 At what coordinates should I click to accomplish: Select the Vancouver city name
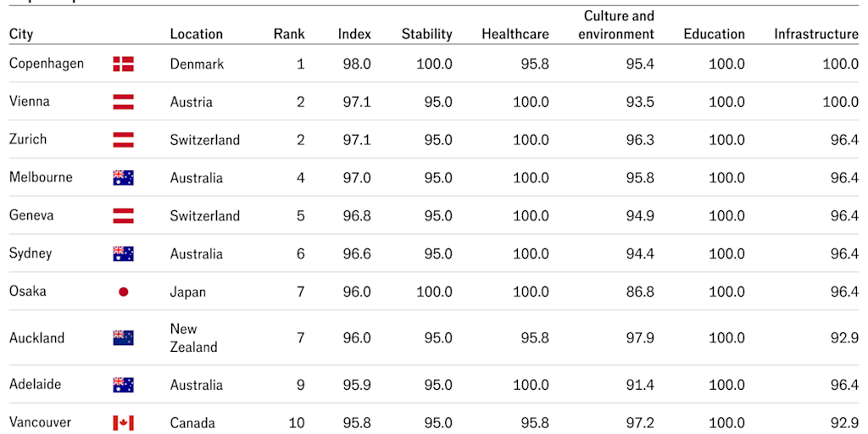[x=41, y=422]
